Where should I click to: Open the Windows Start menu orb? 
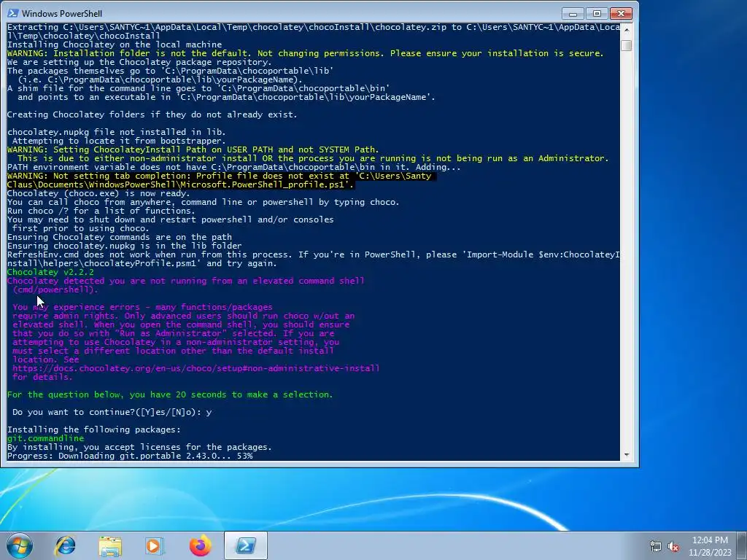click(x=20, y=545)
